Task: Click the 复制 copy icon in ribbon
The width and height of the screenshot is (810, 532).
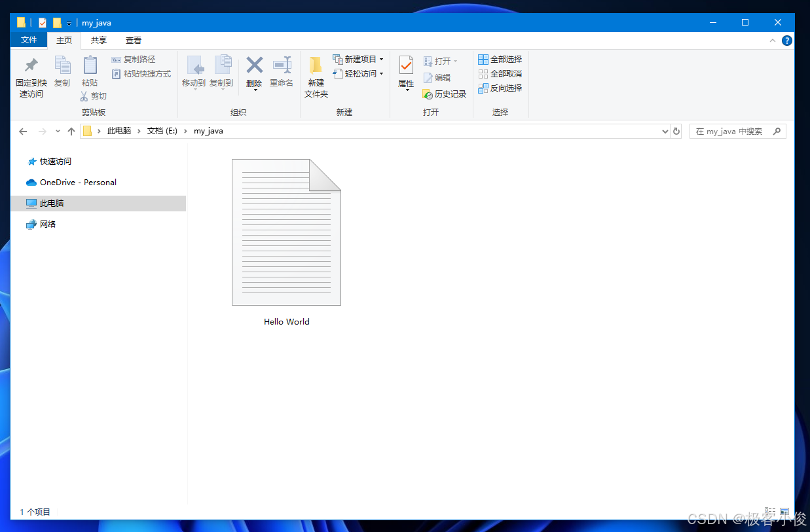Action: point(62,65)
